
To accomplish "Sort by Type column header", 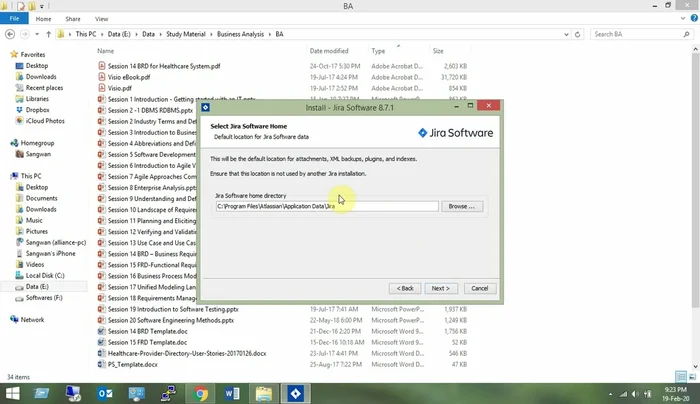I will pyautogui.click(x=378, y=51).
